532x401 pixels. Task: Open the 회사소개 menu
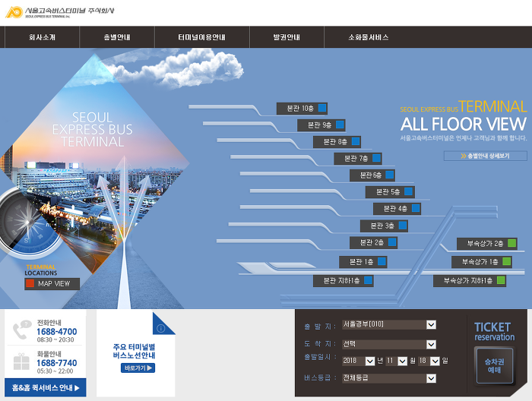(x=42, y=37)
